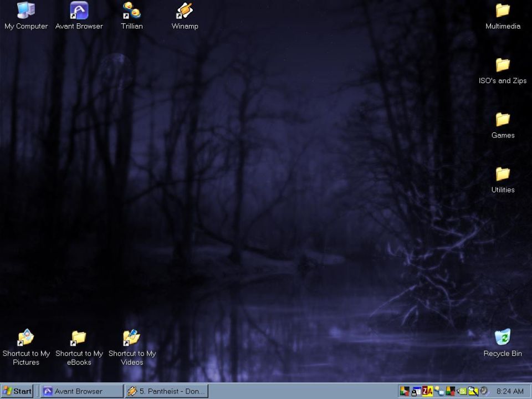The image size is (532, 399).
Task: Click the ZoneAlarm ZA tray icon
Action: (x=427, y=391)
